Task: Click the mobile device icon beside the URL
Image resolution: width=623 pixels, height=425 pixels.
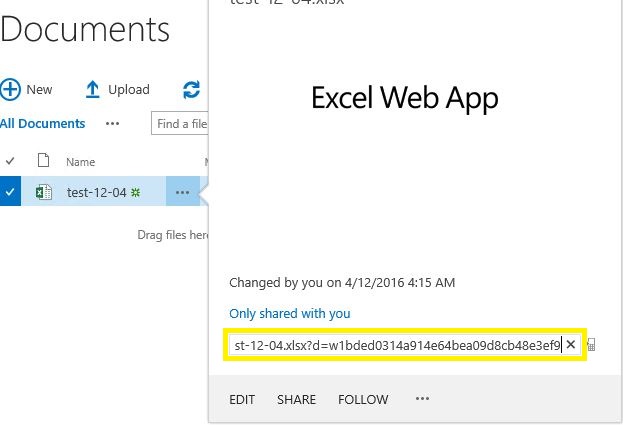Action: (592, 345)
